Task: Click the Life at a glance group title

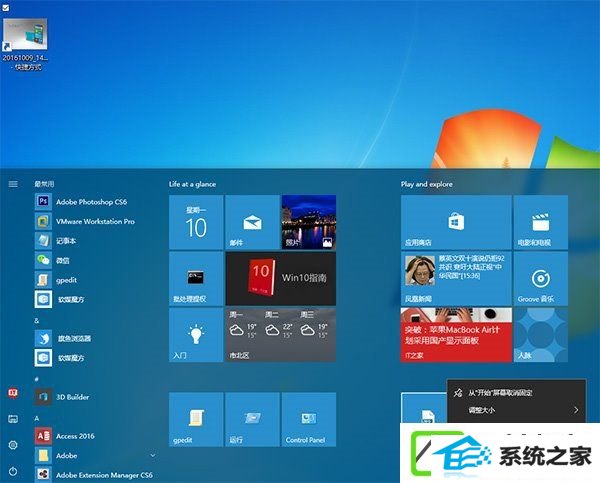Action: coord(192,184)
